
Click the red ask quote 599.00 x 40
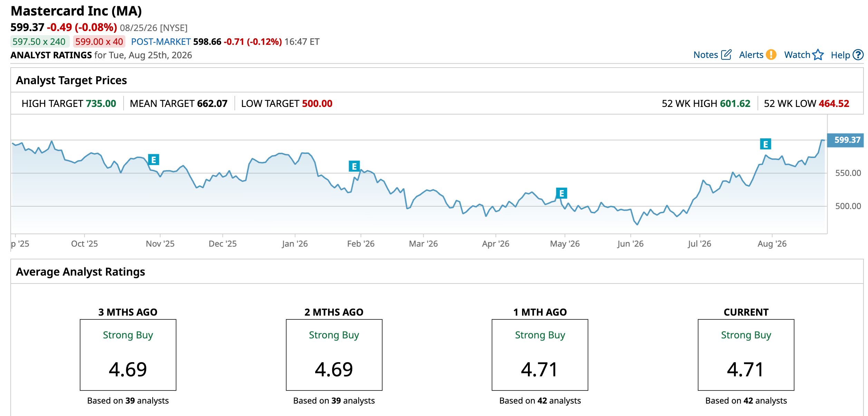tap(99, 42)
